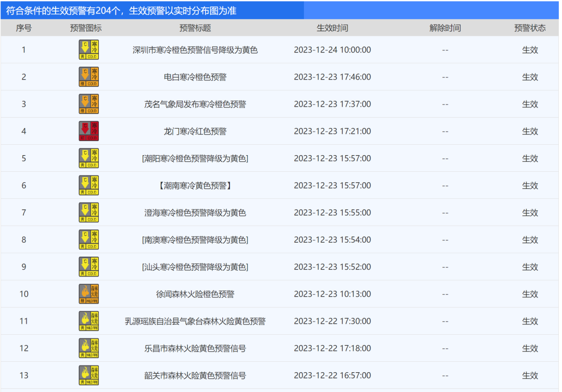Open 澄海寒冷橙色预警降级为黄色 warning
The height and width of the screenshot is (392, 562).
(195, 212)
